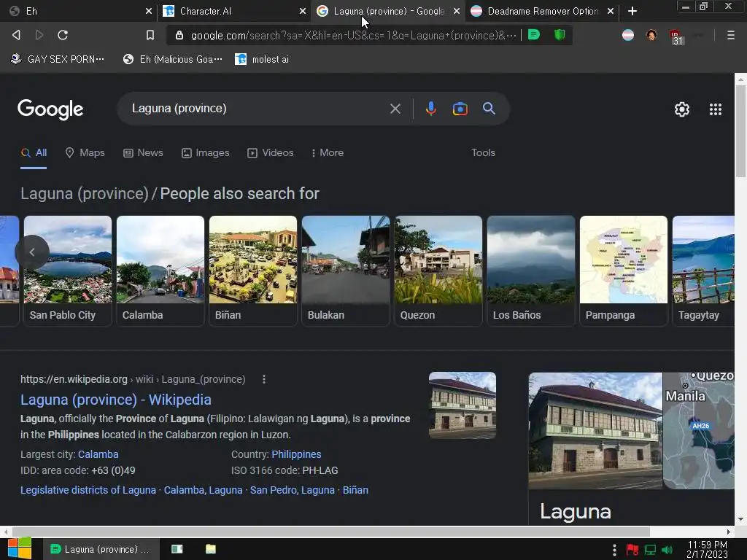Open search Tools options
747x560 pixels.
483,153
